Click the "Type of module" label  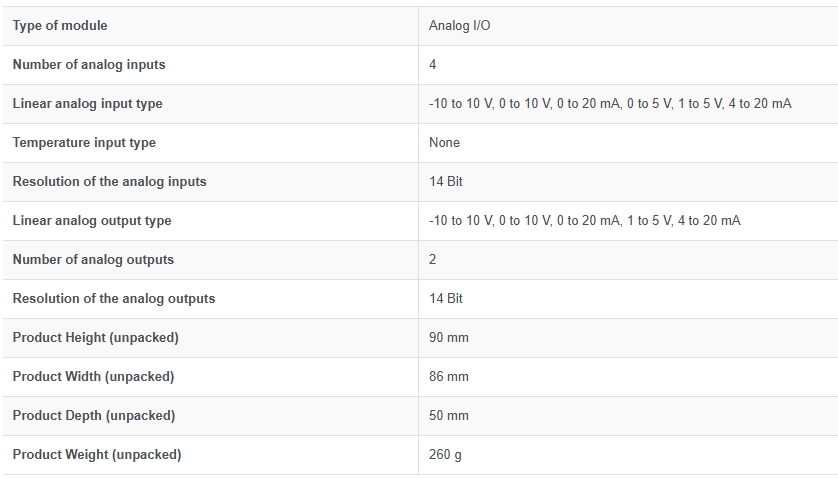coord(60,26)
